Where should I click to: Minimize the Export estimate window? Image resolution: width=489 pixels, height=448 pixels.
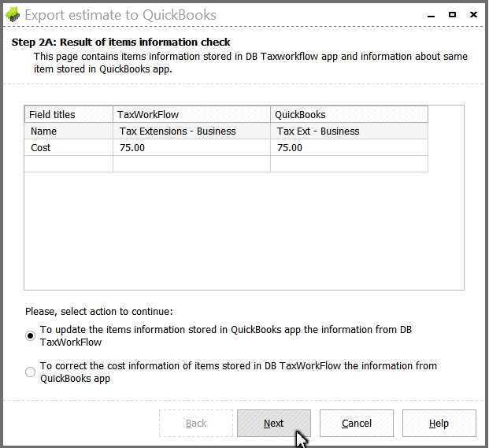(x=431, y=15)
